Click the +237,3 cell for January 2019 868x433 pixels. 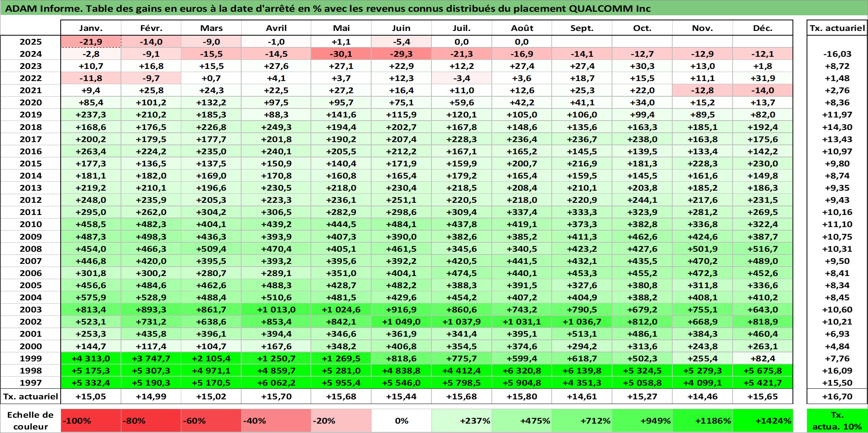click(x=91, y=114)
